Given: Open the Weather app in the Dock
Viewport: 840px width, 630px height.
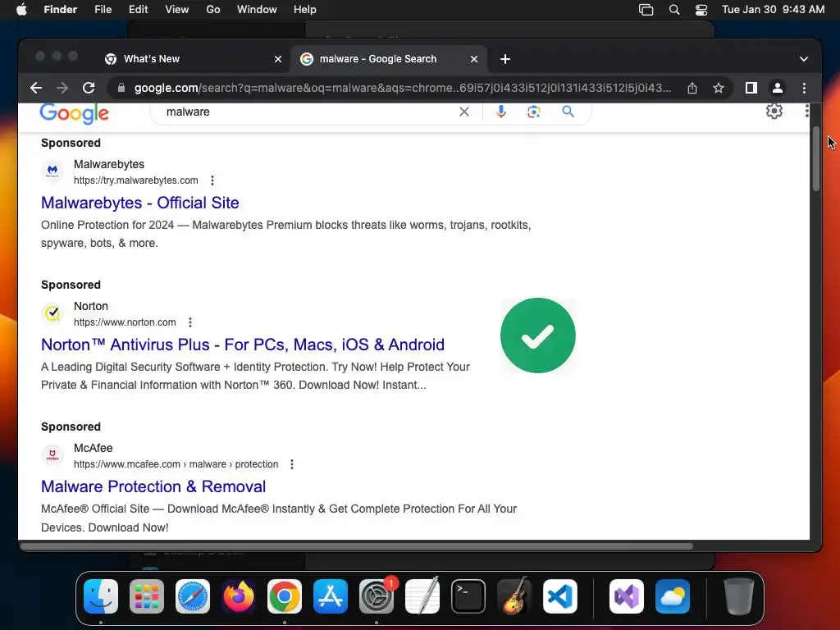Looking at the screenshot, I should pos(673,596).
